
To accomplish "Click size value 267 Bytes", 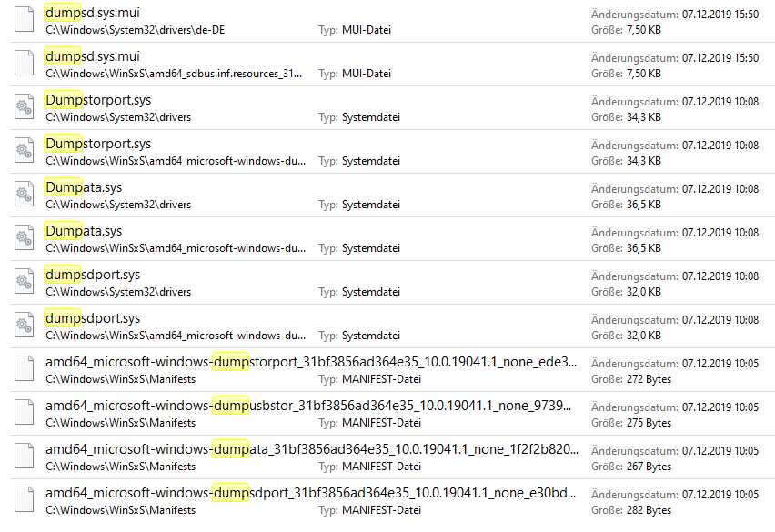I will [649, 467].
